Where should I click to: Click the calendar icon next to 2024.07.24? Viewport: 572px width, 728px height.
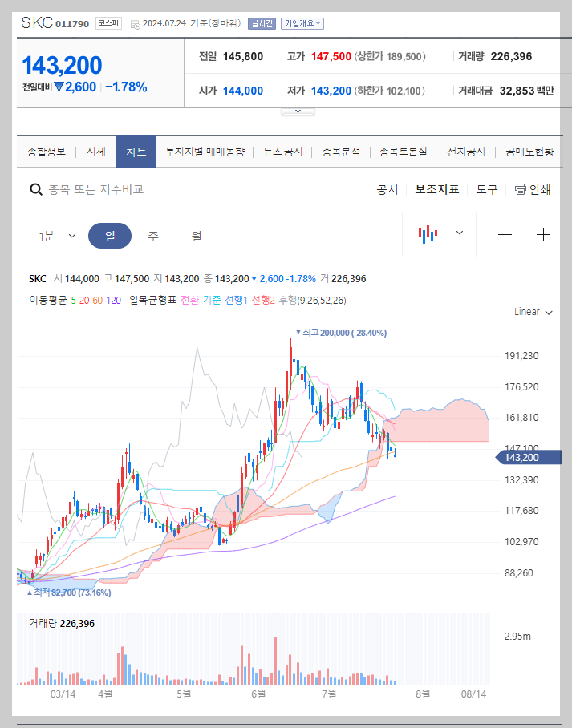point(133,24)
